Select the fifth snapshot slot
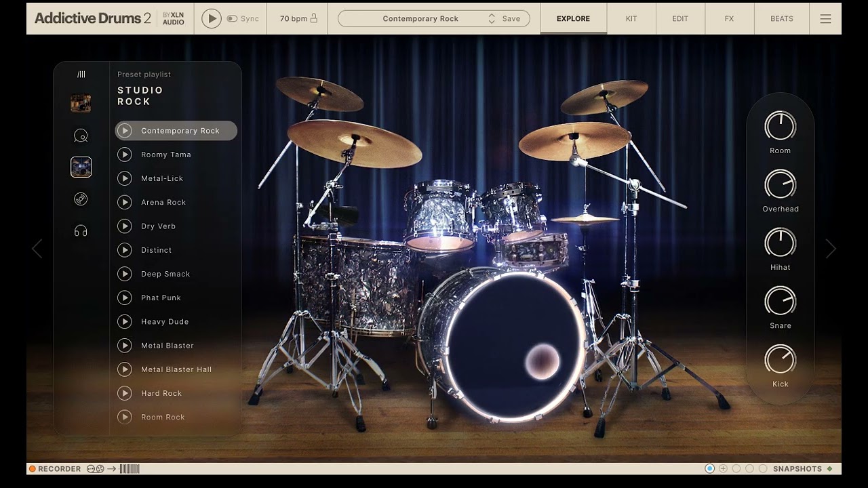The height and width of the screenshot is (488, 868). [x=763, y=468]
